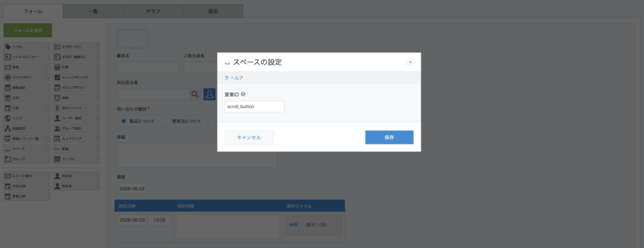Screen dimensions: 644x248
Task: Click the 参照 file browse link
Action: (x=293, y=225)
